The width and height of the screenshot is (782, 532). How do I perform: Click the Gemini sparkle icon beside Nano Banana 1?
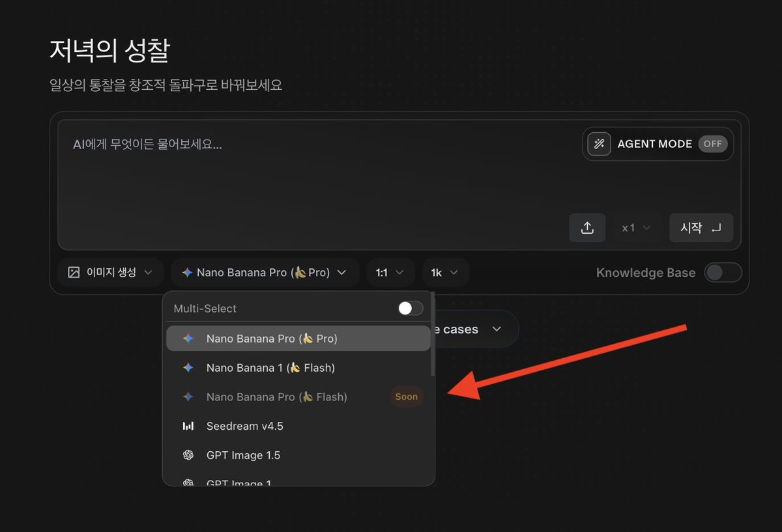(188, 368)
